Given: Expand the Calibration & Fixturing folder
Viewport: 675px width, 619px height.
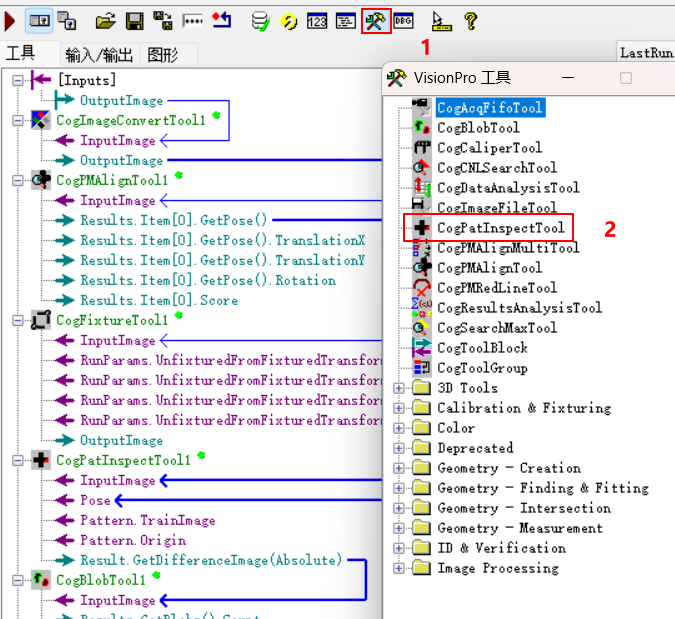Looking at the screenshot, I should click(399, 408).
